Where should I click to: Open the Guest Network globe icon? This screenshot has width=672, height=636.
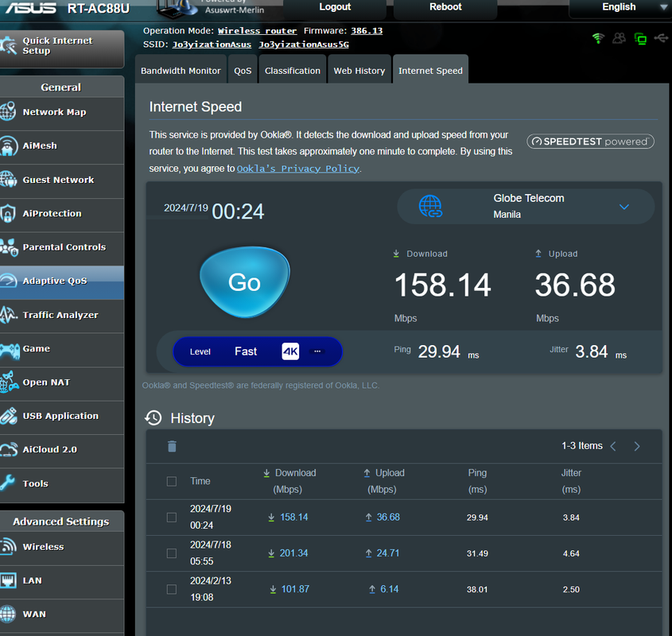(8, 179)
